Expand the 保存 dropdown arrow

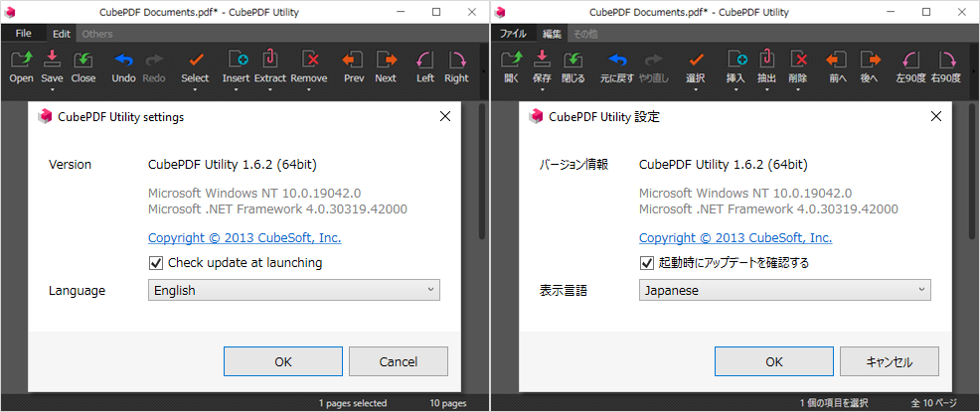click(542, 89)
